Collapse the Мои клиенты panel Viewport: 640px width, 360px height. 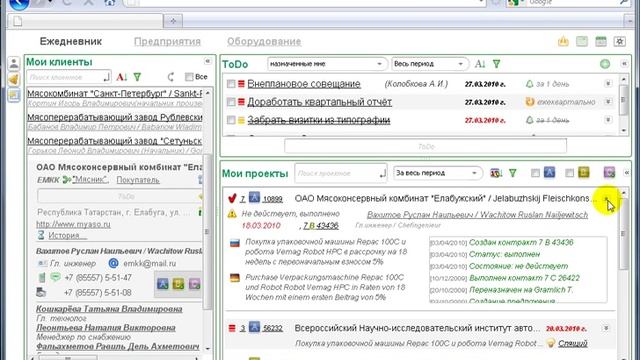pyautogui.click(x=207, y=61)
